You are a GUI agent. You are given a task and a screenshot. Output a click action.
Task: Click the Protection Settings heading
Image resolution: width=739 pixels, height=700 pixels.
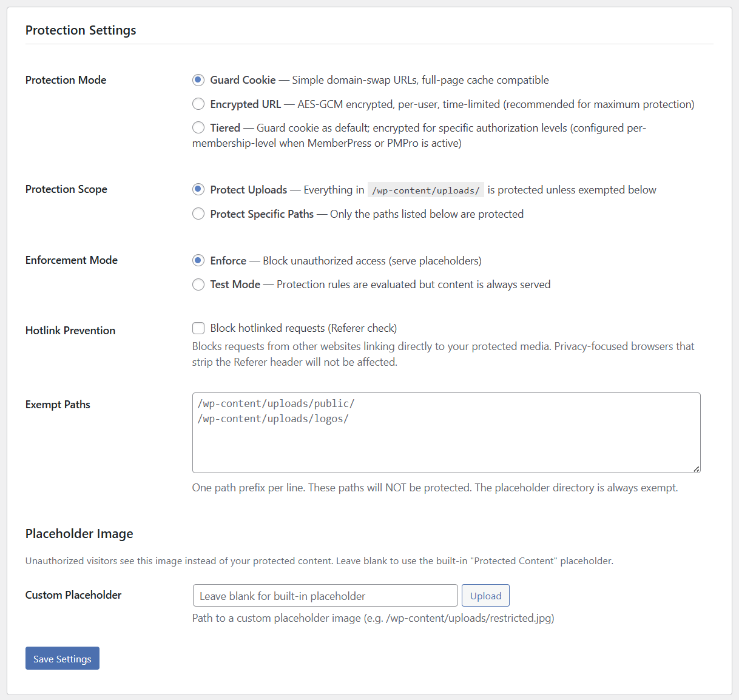[80, 30]
